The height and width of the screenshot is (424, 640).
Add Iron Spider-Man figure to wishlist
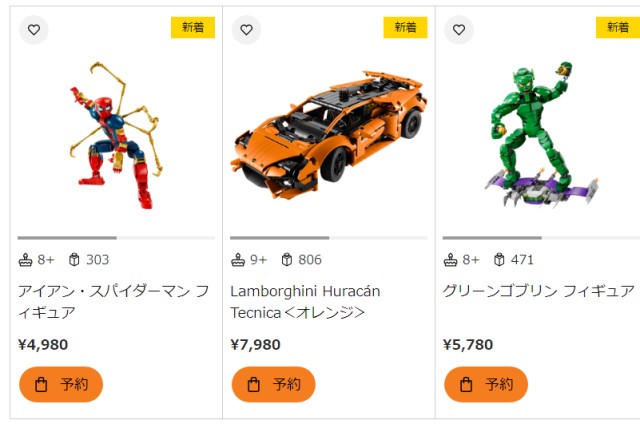pyautogui.click(x=34, y=30)
